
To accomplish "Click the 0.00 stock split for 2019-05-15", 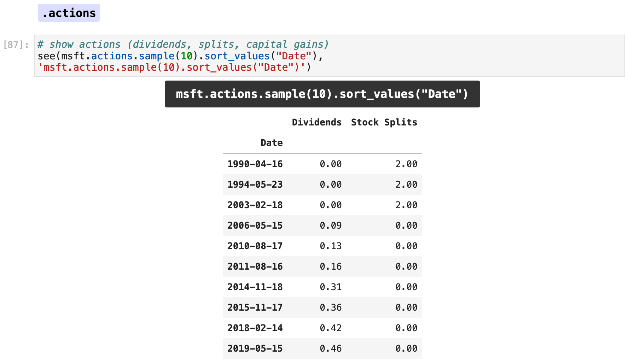I will [406, 348].
